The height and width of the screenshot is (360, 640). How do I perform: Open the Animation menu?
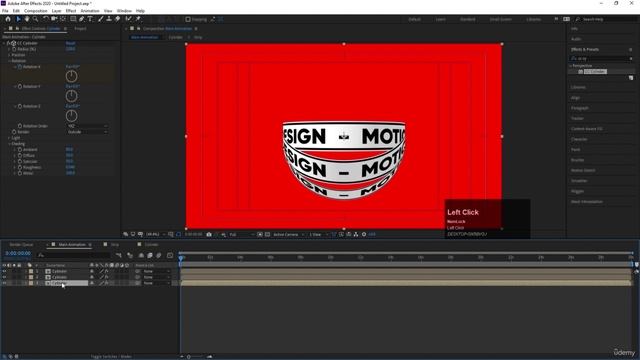pos(90,11)
